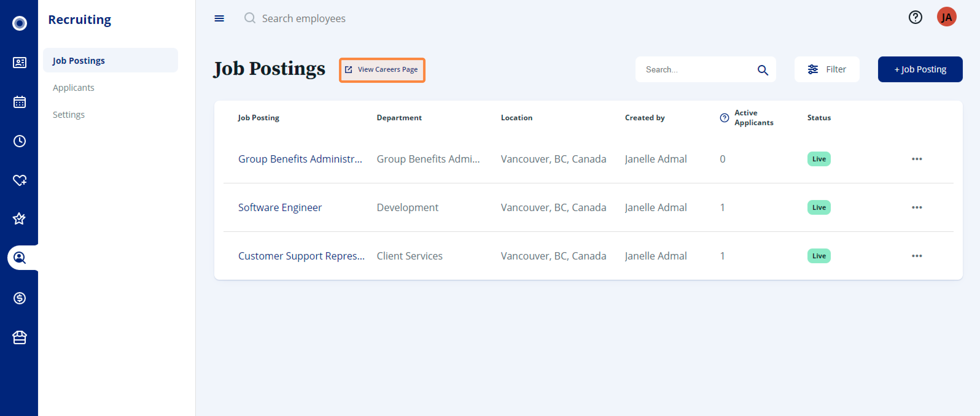980x416 pixels.
Task: Open the time tracking clock icon
Action: (x=19, y=141)
